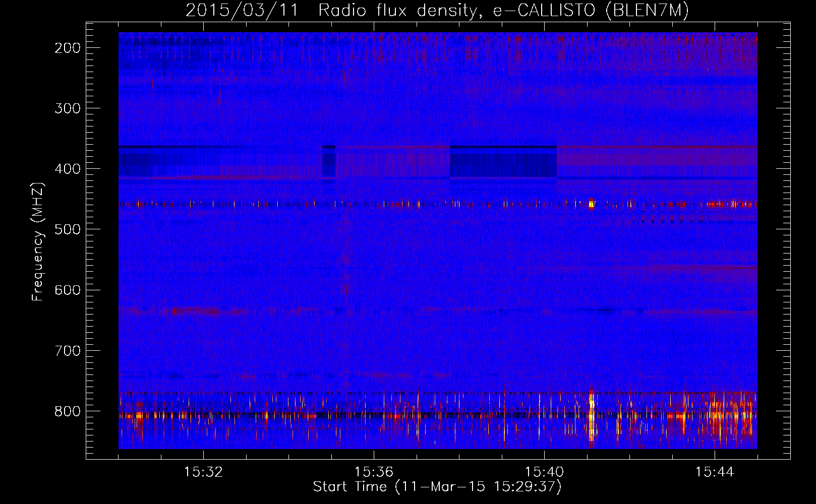The height and width of the screenshot is (504, 816).
Task: Click the 500 frequency tick label
Action: (68, 229)
